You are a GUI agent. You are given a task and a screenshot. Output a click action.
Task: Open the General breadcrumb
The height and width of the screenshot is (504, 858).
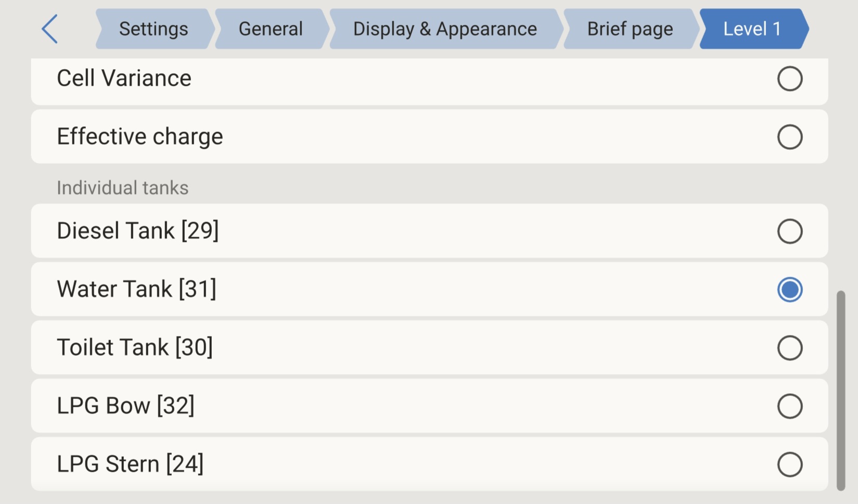pyautogui.click(x=271, y=29)
